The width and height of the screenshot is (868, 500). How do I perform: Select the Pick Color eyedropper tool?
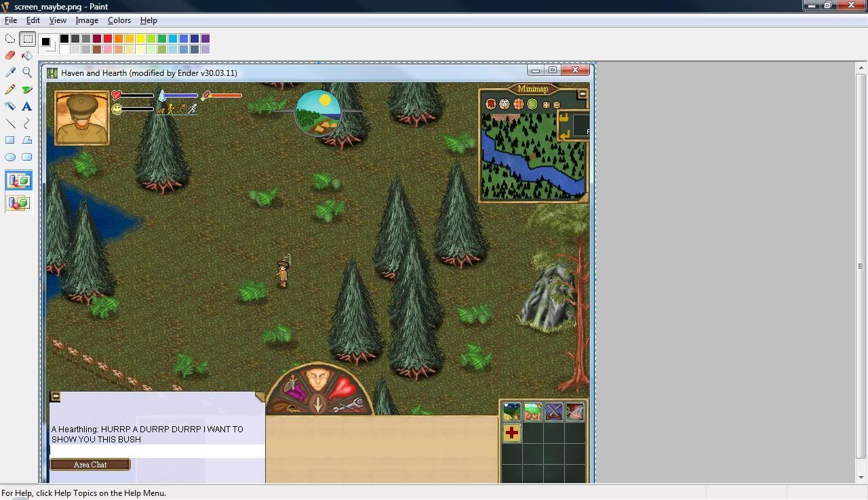(x=10, y=72)
